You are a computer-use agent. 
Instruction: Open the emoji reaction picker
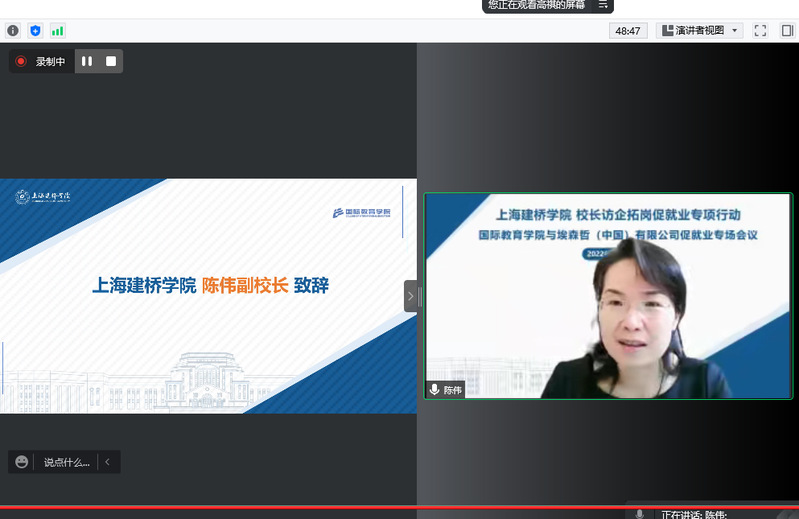[x=21, y=462]
